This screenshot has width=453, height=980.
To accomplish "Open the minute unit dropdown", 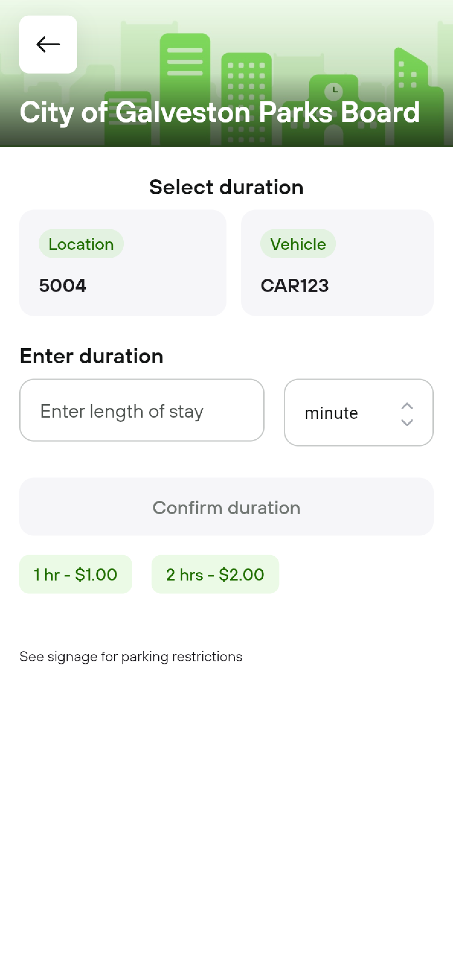I will (358, 413).
